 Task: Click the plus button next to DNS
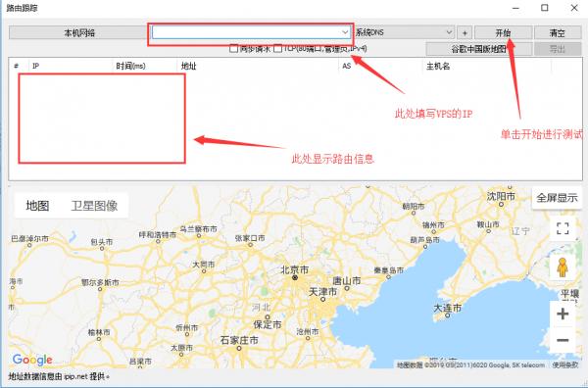(x=465, y=33)
